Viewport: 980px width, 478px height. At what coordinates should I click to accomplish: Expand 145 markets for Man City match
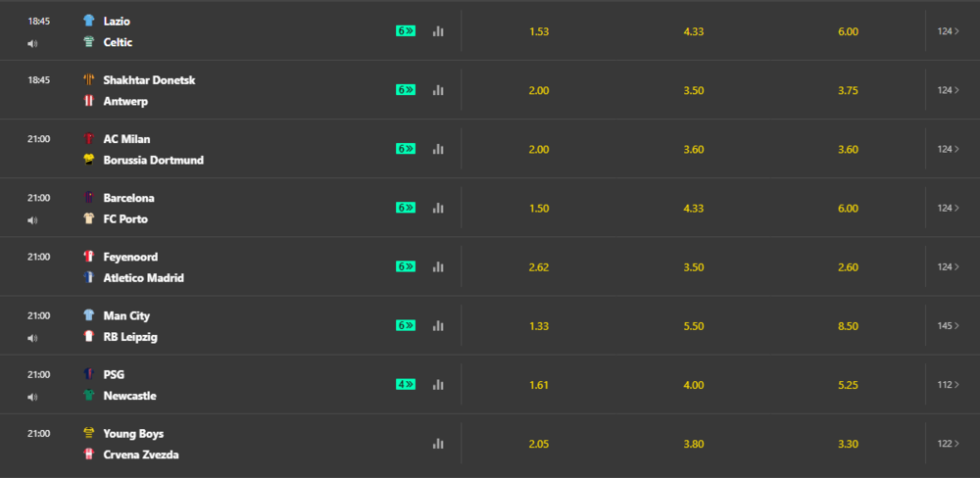coord(948,325)
